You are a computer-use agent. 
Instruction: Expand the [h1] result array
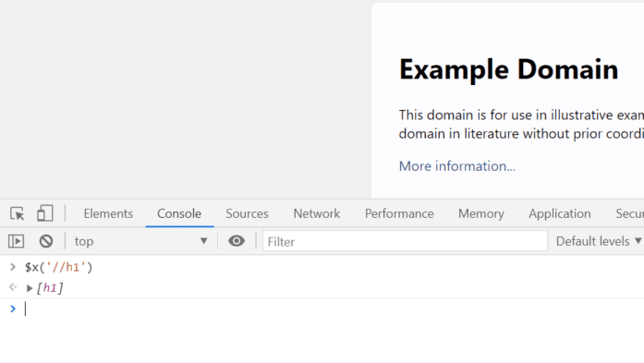tap(30, 288)
